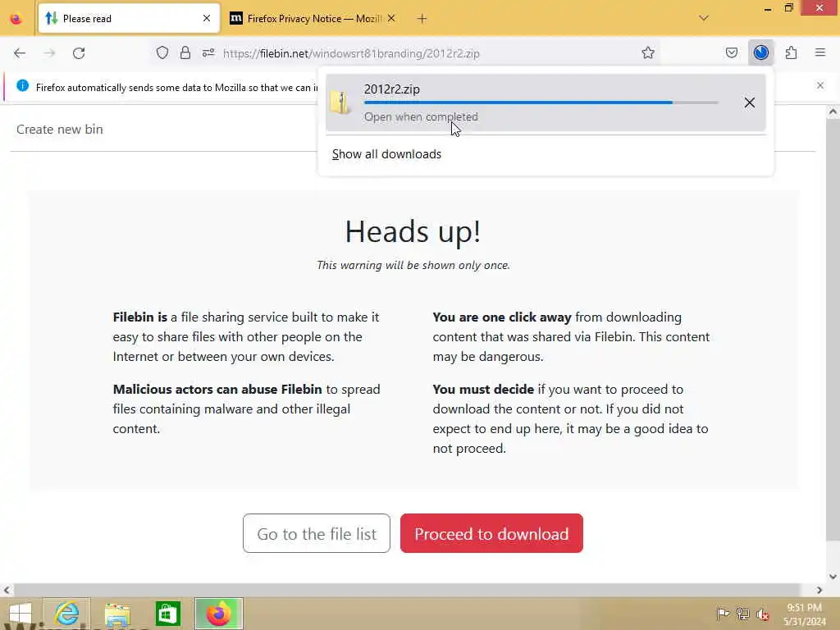
Task: Click the zip file folder icon
Action: [x=341, y=101]
